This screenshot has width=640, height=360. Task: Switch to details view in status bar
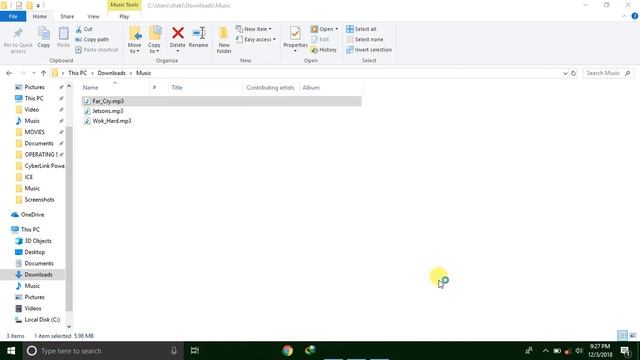point(622,336)
